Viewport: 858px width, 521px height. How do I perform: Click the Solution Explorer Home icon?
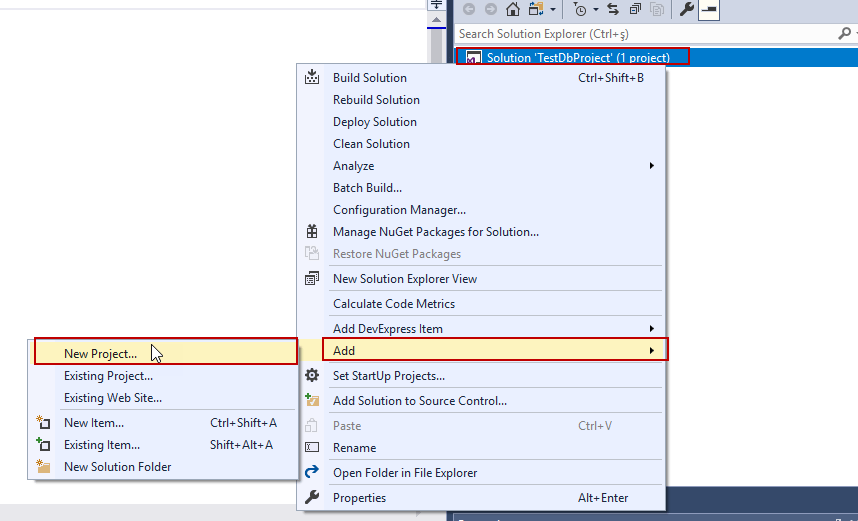click(513, 9)
